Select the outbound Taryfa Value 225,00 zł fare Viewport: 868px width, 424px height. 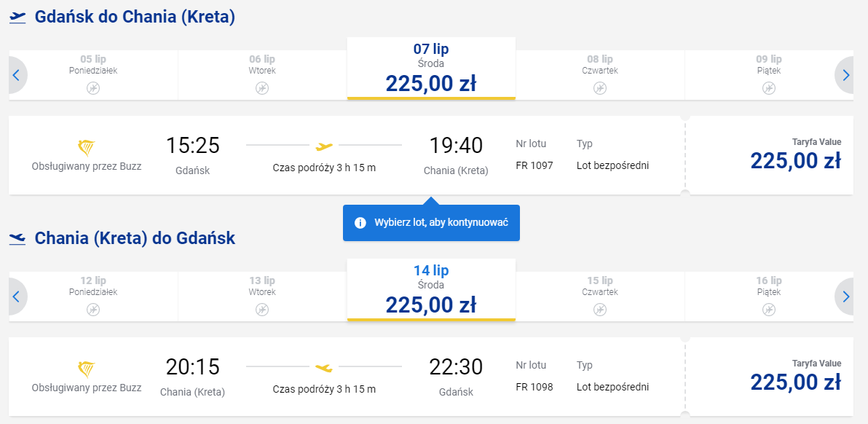[x=770, y=155]
